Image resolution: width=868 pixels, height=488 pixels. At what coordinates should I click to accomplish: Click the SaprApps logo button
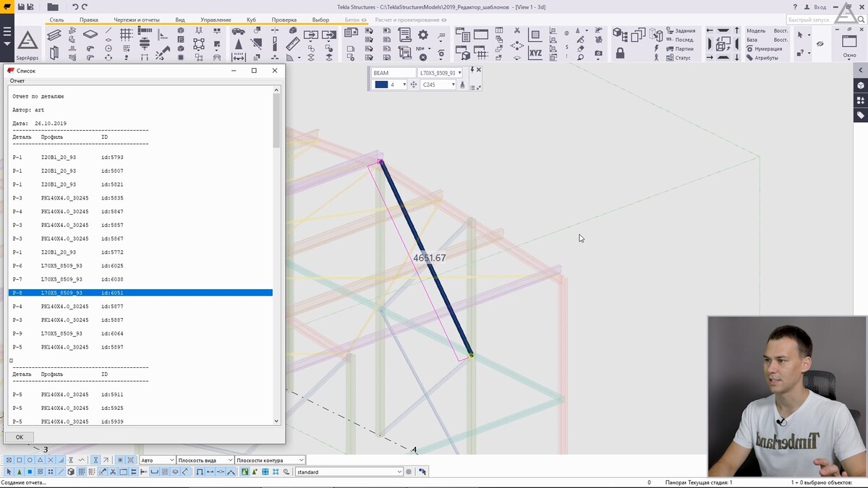(27, 44)
